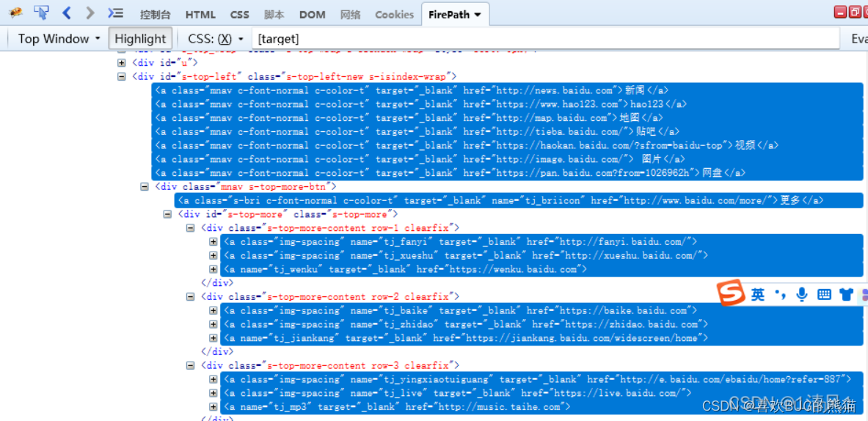Expand the tj_wenku anchor node
The height and width of the screenshot is (421, 868).
pyautogui.click(x=213, y=269)
